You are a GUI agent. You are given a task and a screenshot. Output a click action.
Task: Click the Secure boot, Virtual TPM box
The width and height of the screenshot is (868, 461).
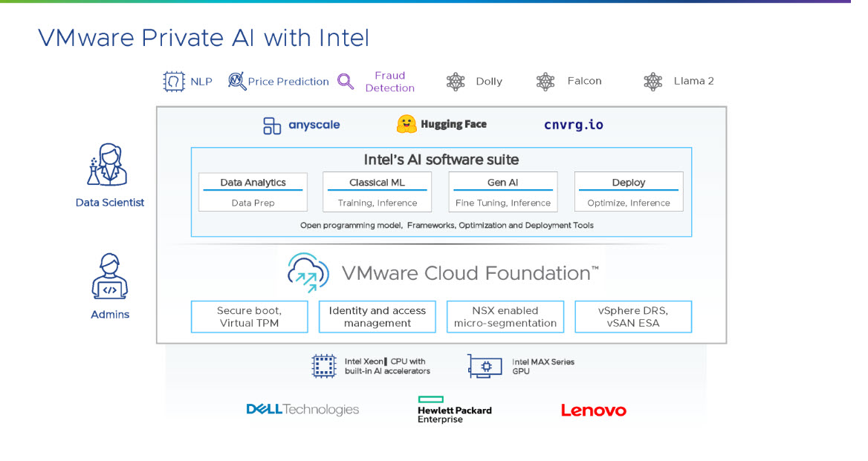pos(249,317)
